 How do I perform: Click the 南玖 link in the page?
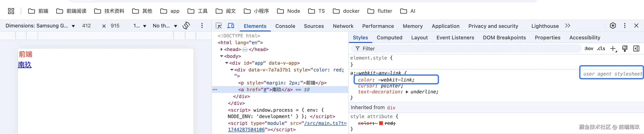[25, 65]
